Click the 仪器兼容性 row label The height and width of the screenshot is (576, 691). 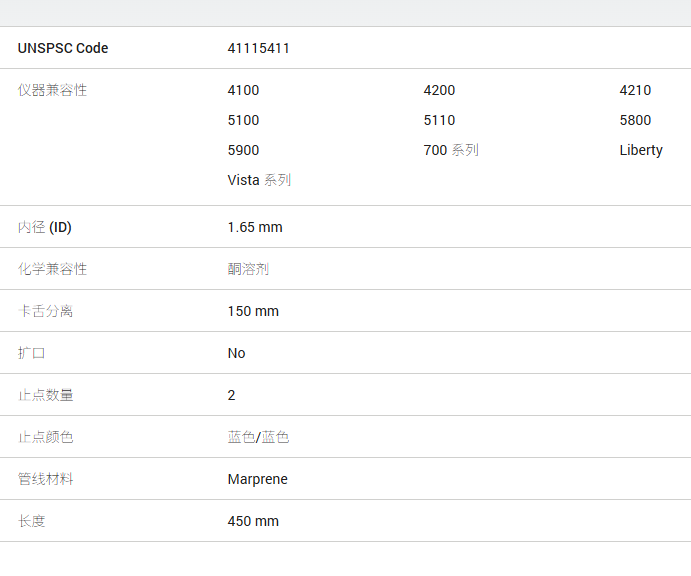click(52, 90)
